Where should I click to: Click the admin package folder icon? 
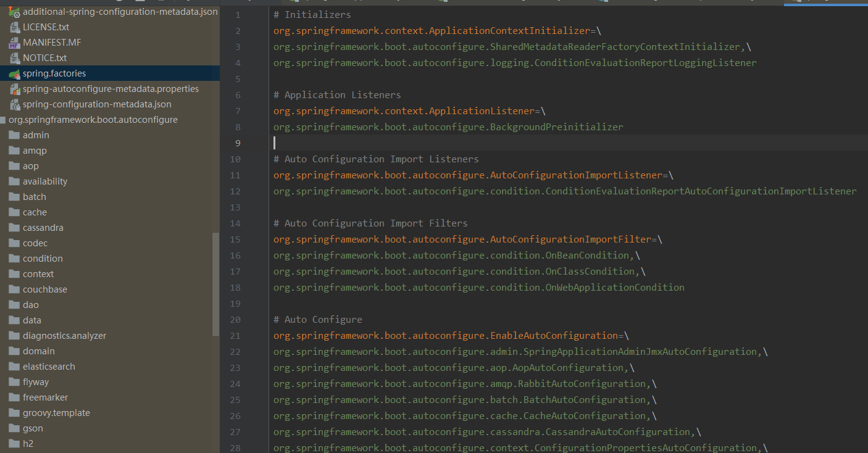(x=14, y=135)
